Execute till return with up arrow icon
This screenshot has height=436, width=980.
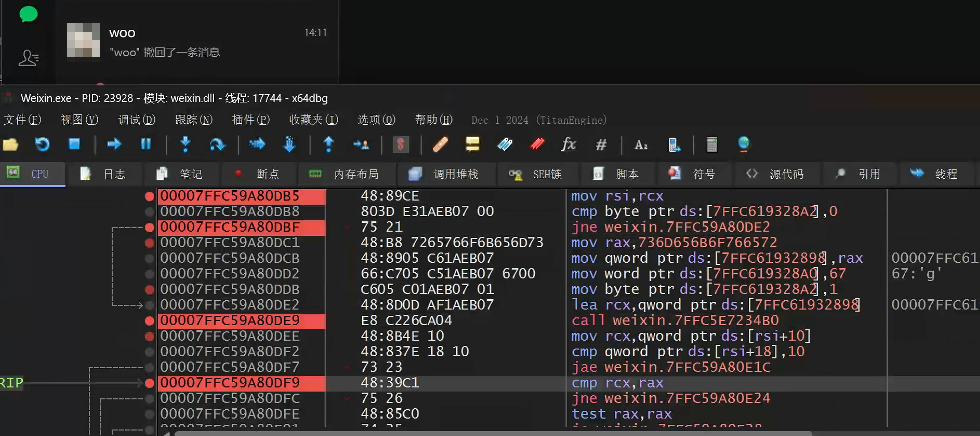329,144
